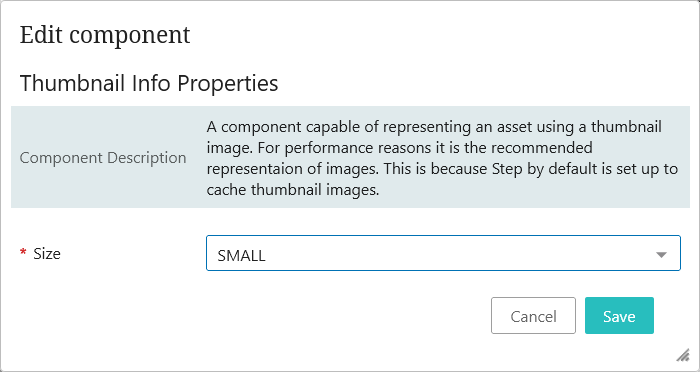Click the Component Description label
The width and height of the screenshot is (700, 372).
click(103, 158)
